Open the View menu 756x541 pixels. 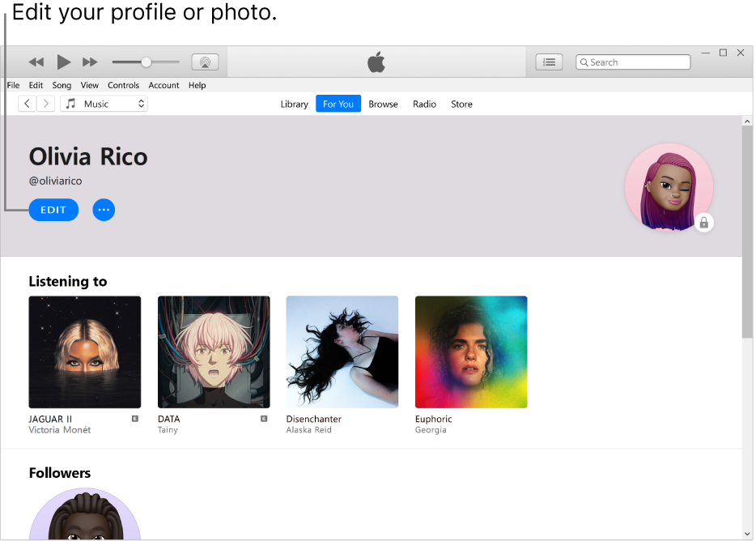point(90,85)
